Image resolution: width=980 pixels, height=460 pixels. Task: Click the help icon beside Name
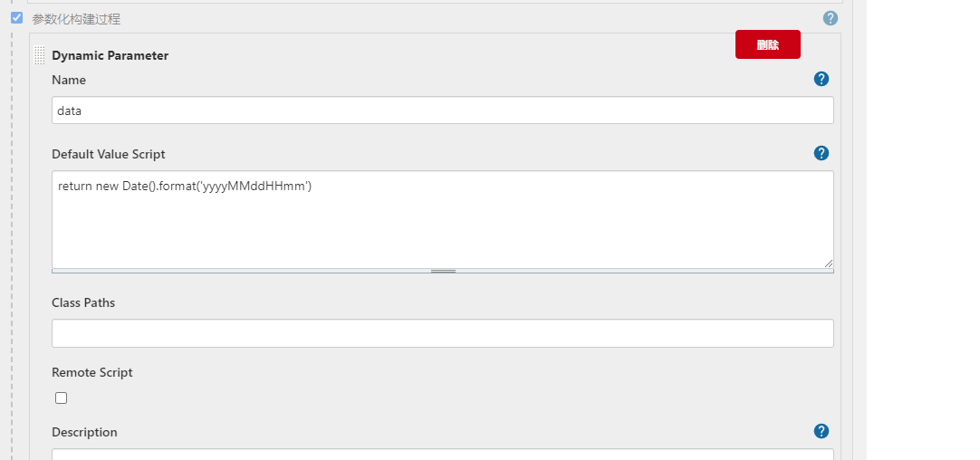(821, 79)
